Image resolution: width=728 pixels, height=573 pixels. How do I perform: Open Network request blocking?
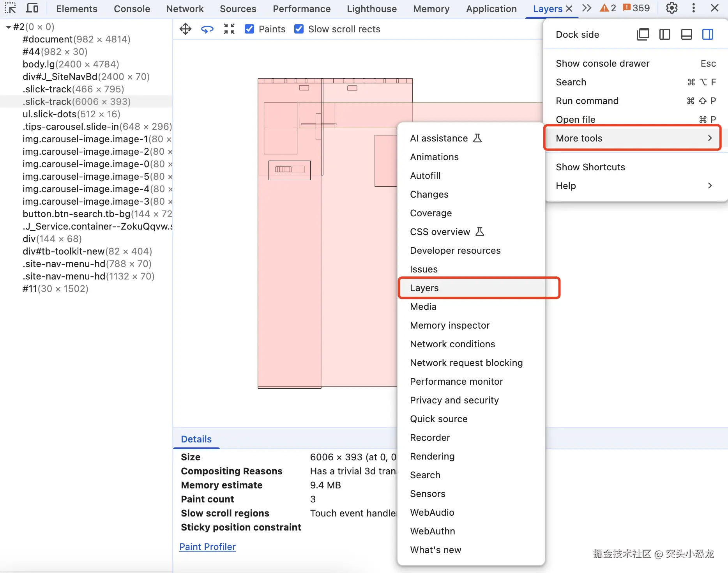click(x=471, y=363)
